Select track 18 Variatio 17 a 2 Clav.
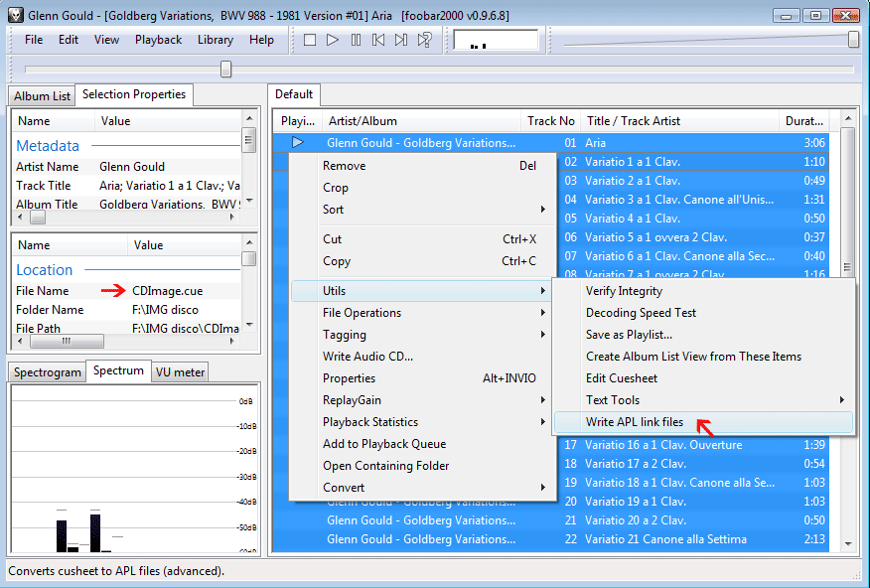This screenshot has height=588, width=870. click(692, 464)
